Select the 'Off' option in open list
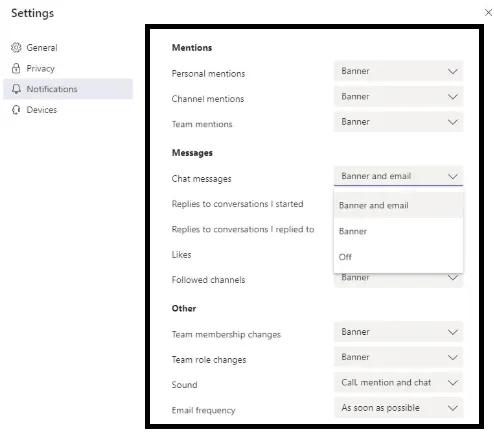 pyautogui.click(x=398, y=257)
